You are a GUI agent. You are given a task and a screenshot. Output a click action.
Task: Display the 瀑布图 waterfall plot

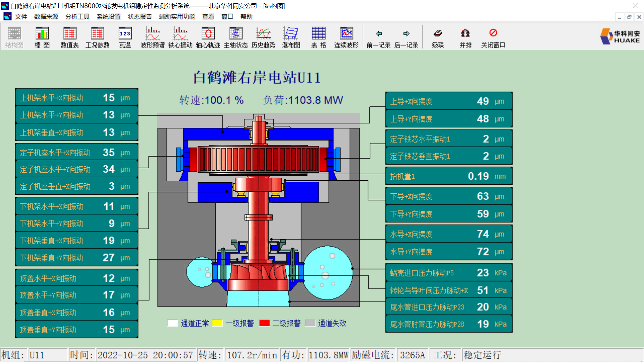point(290,37)
